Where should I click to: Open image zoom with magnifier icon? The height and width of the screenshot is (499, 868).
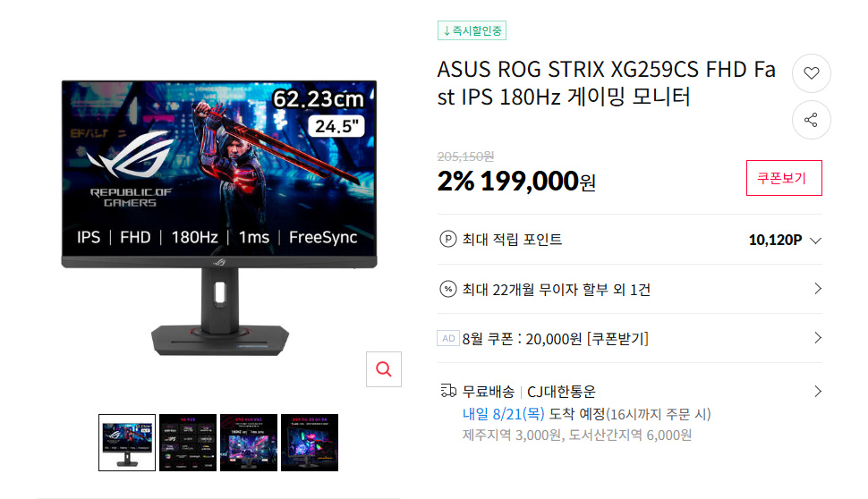point(384,369)
